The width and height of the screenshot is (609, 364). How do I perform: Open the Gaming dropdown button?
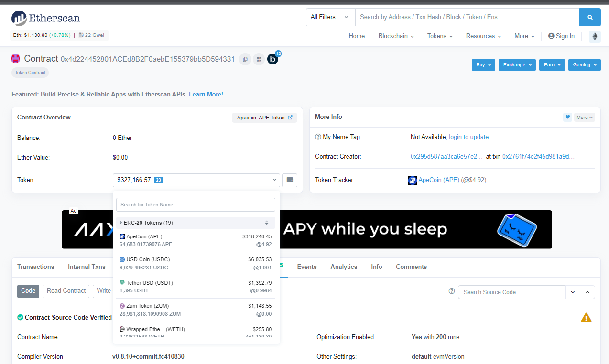coord(585,65)
